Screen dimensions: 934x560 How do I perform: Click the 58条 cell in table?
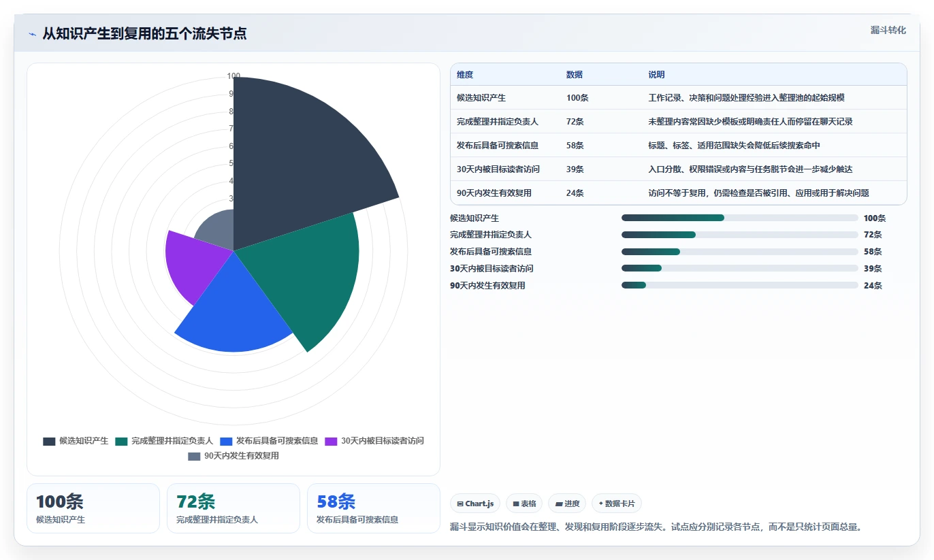click(x=575, y=146)
